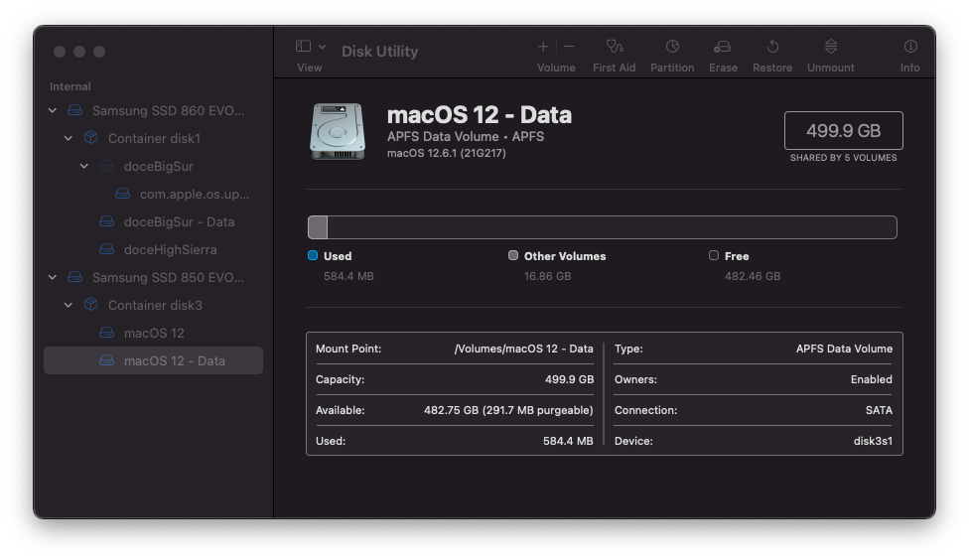The image size is (969, 560).
Task: Select Container disk1 cube icon
Action: [x=91, y=137]
